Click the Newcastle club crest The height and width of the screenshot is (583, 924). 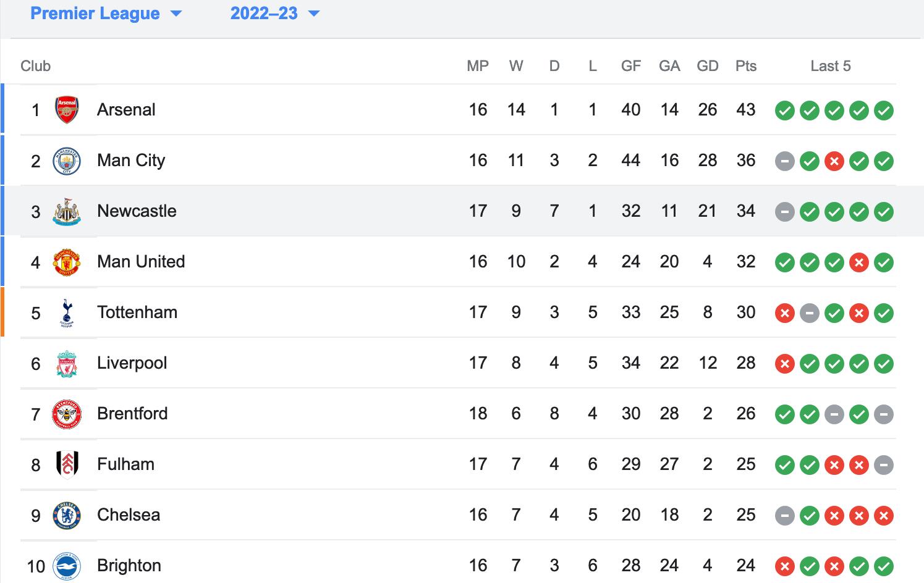[67, 211]
